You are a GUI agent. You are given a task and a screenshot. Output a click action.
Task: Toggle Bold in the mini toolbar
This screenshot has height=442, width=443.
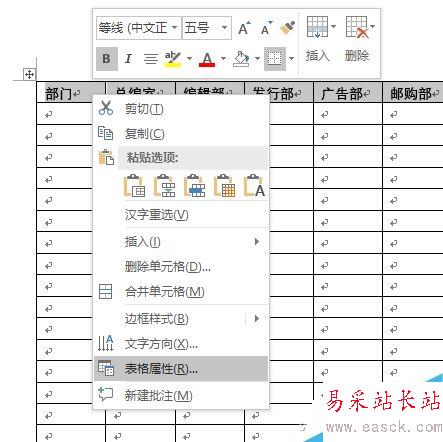click(107, 59)
